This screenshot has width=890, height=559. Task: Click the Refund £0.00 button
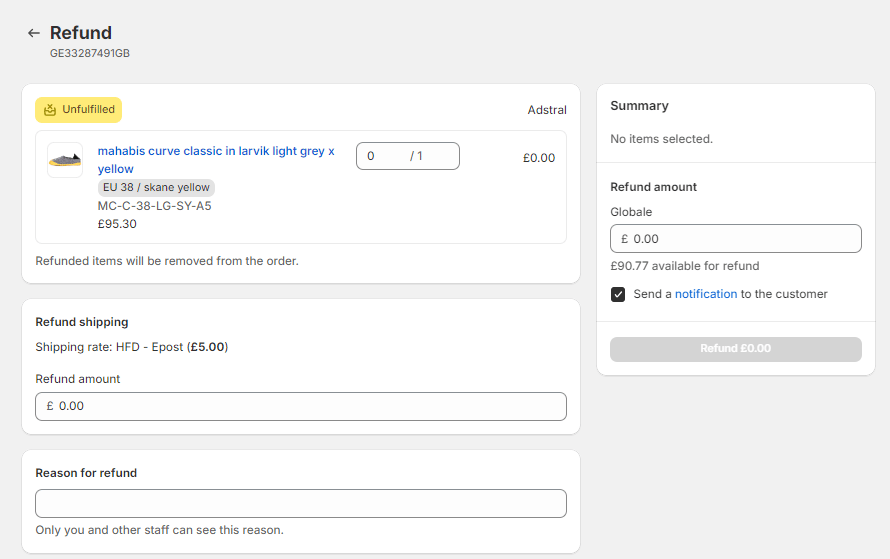[x=736, y=349]
